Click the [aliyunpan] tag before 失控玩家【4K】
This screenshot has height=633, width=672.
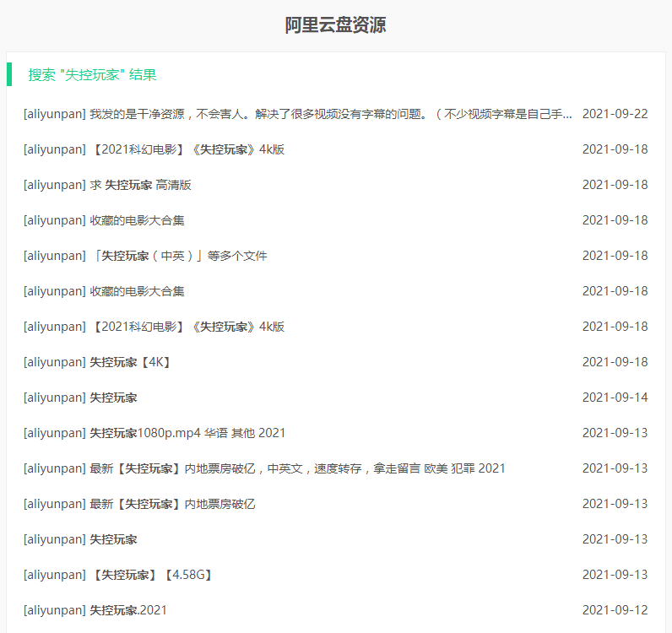(55, 363)
